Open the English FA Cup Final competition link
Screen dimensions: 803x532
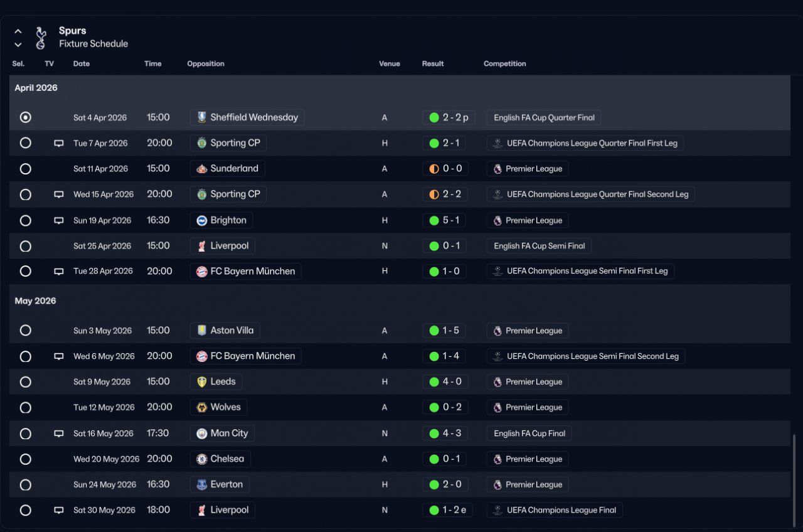[529, 434]
